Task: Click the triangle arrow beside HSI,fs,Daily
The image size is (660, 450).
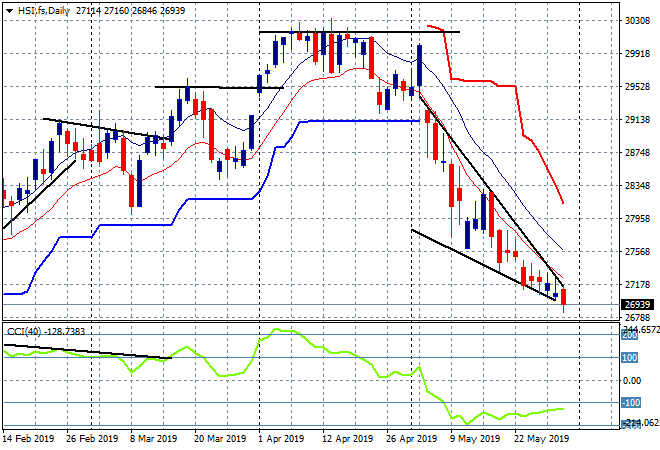Action: pos(9,11)
